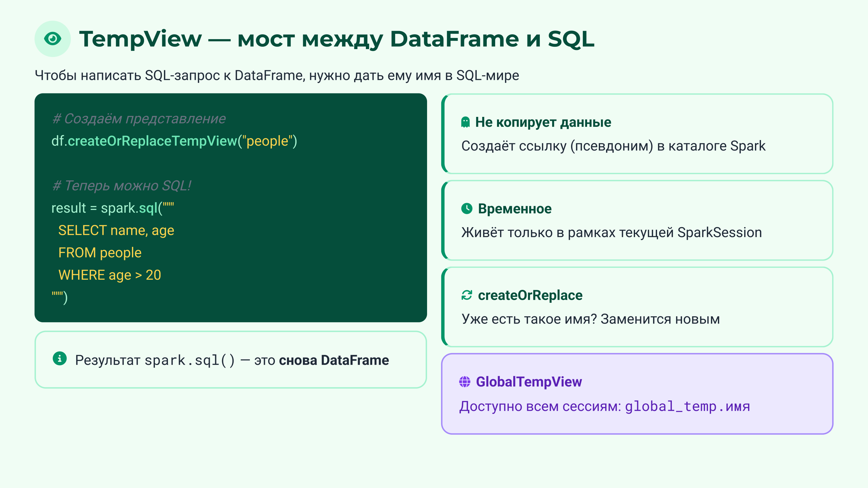Click the 'Временное' card heading
This screenshot has width=868, height=488.
point(514,208)
